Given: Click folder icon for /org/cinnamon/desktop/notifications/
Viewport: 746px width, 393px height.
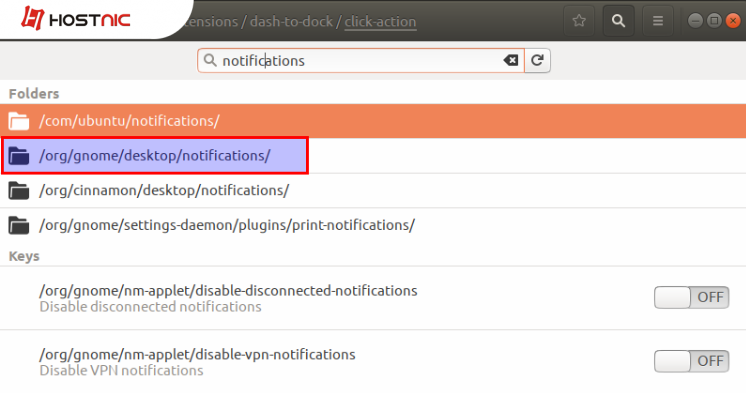Looking at the screenshot, I should tap(19, 190).
